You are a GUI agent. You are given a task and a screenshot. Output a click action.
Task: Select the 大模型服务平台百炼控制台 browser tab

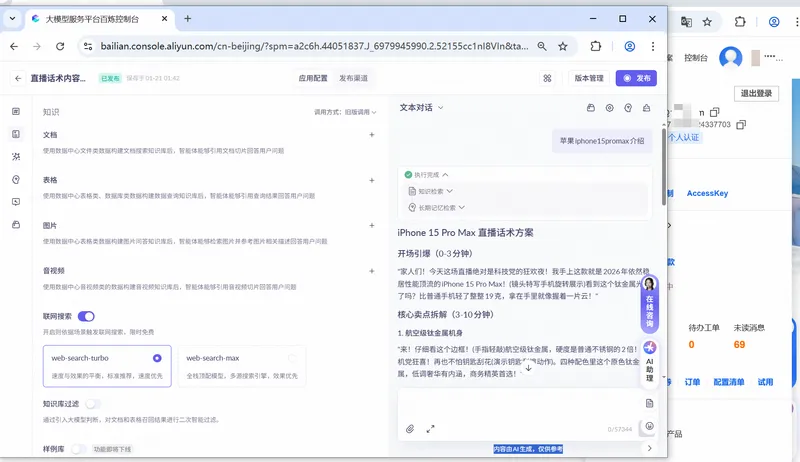[x=98, y=19]
